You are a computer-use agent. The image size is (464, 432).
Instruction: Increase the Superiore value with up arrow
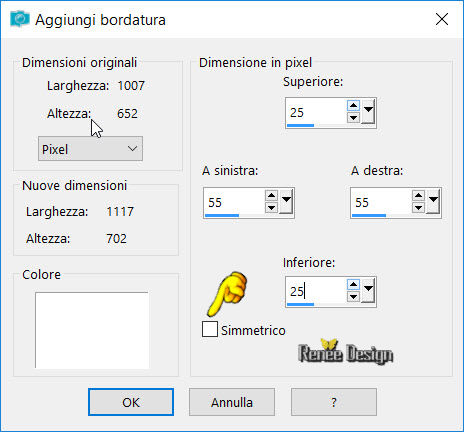point(353,106)
